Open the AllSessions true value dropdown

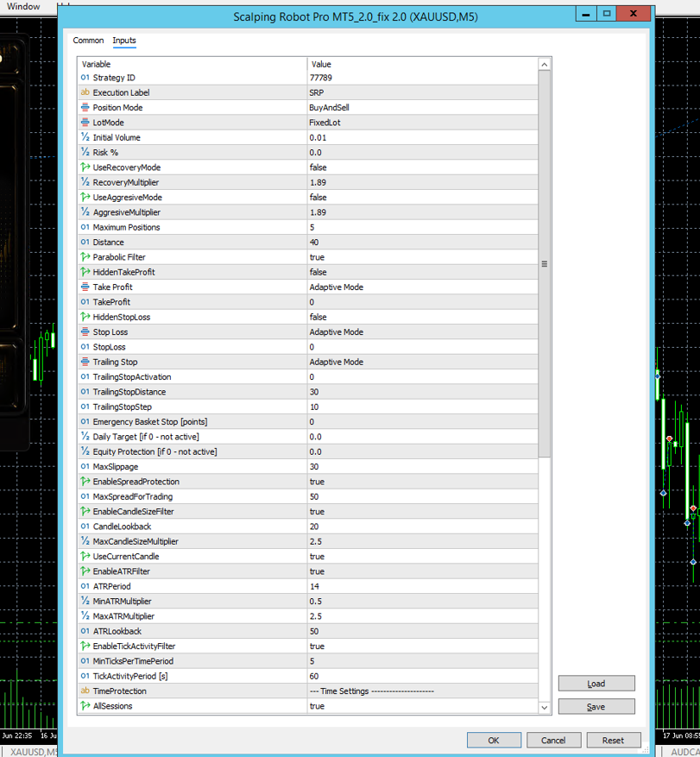click(422, 706)
